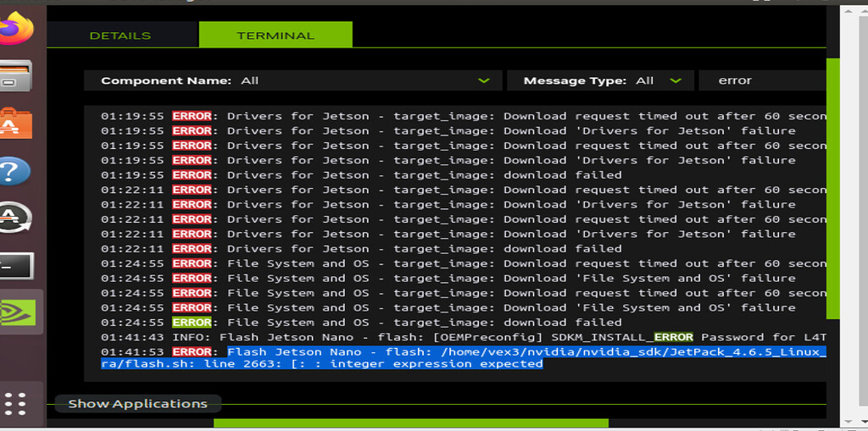The width and height of the screenshot is (868, 431).
Task: Click the search field containing "error"
Action: pos(763,80)
